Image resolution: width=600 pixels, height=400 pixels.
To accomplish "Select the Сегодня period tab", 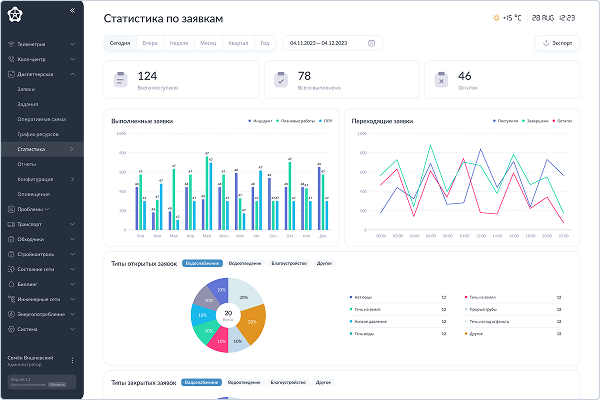I will pos(120,43).
